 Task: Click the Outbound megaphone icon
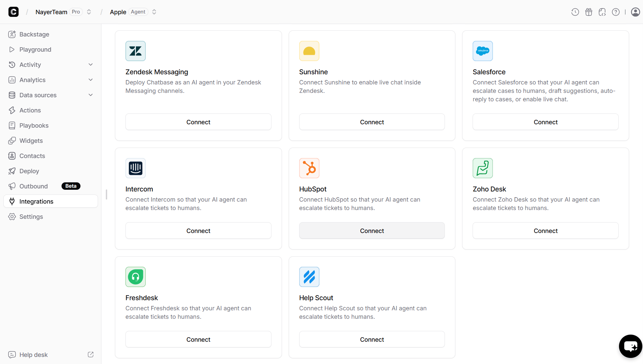click(12, 186)
